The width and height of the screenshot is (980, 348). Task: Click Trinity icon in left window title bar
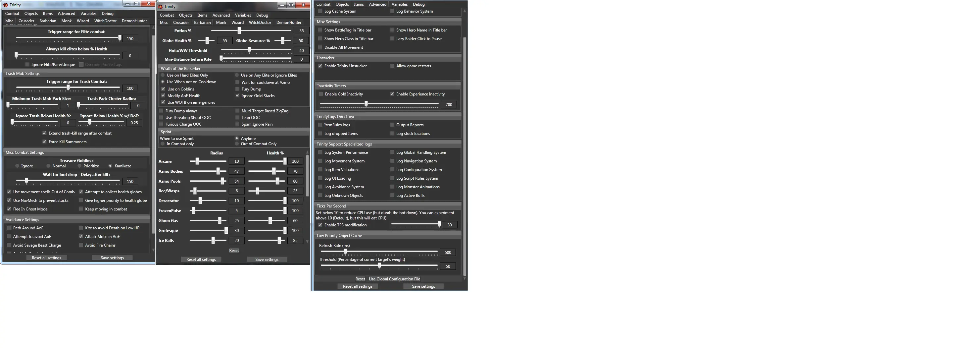pos(5,5)
